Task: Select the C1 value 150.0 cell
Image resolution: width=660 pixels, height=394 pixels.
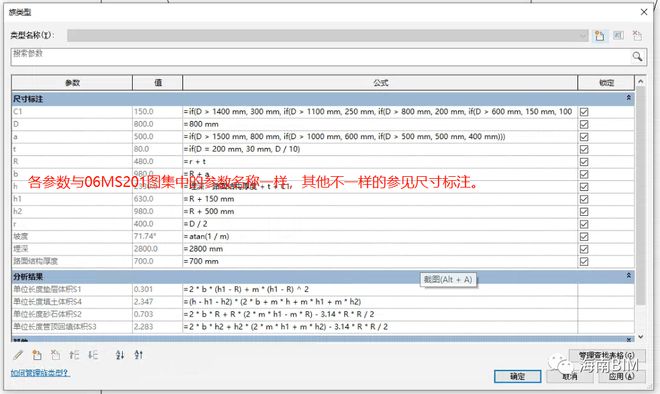Action: 157,112
